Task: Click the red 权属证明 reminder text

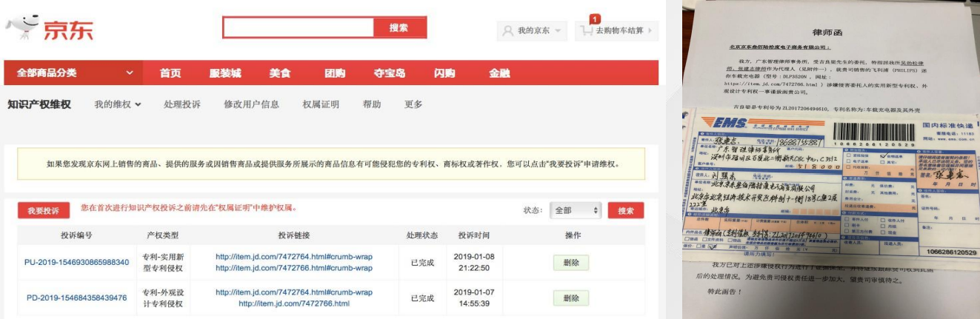Action: click(188, 207)
